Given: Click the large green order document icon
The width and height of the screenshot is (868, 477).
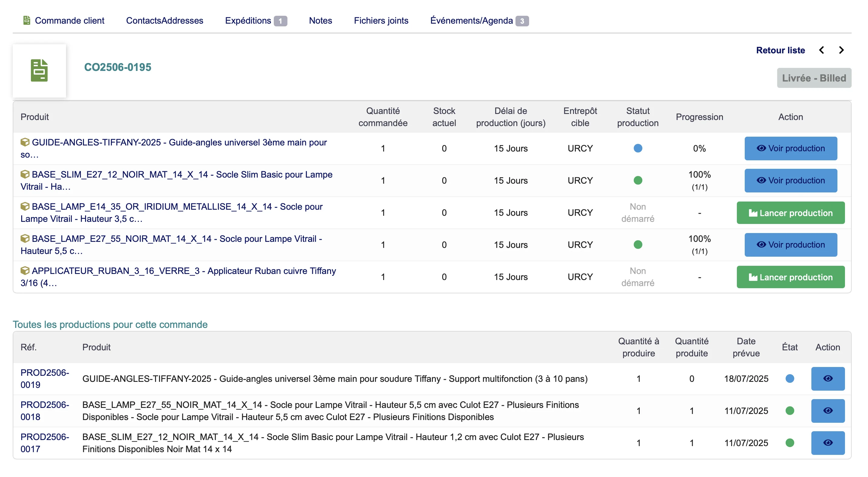Looking at the screenshot, I should click(x=39, y=70).
